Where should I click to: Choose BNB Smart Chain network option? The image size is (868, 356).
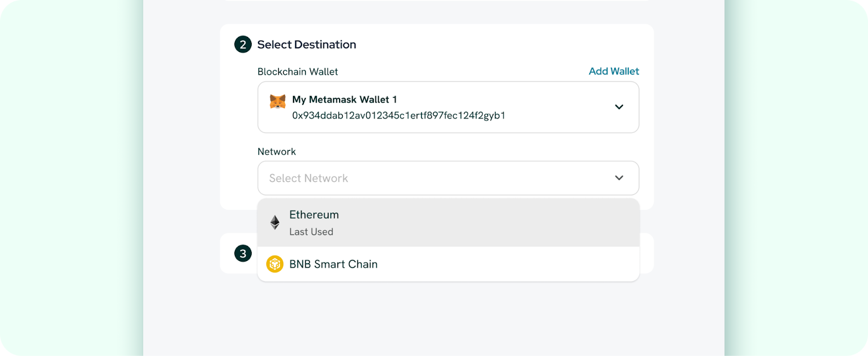tap(448, 264)
